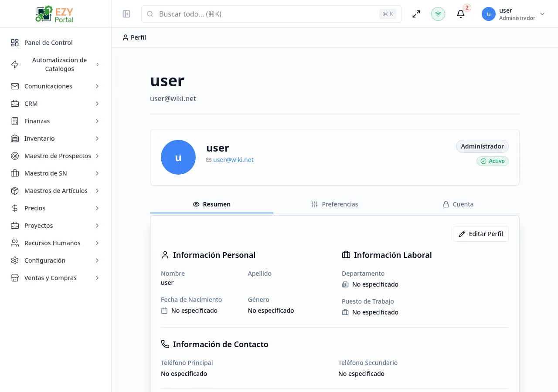Click the ⌘K shortcut badge
The width and height of the screenshot is (558, 392).
tap(388, 14)
